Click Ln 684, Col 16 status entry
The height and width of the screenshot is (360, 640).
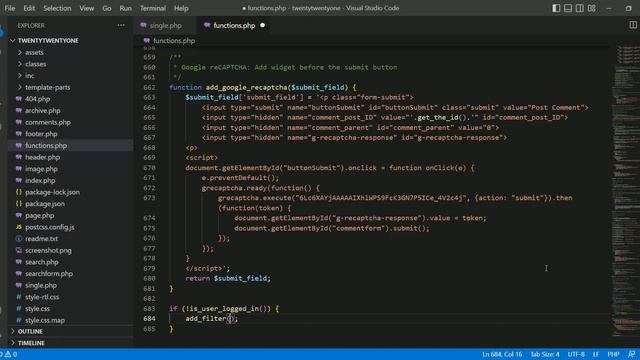(x=502, y=354)
